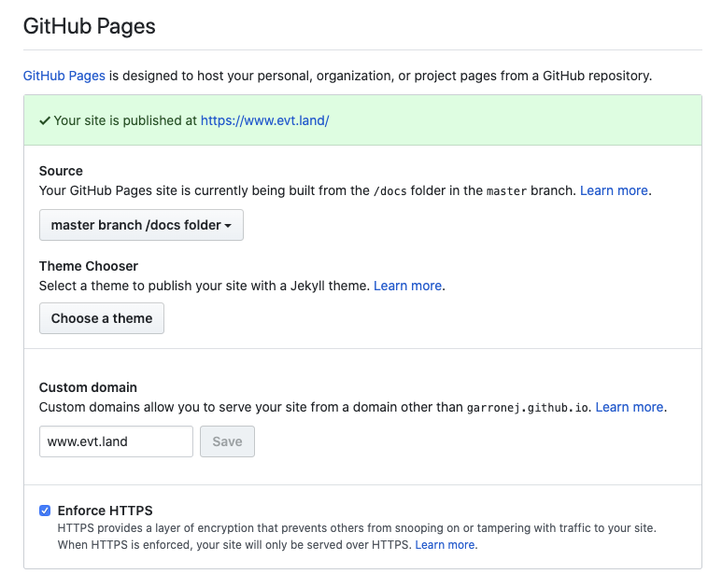Click the /docs code text in Source description
This screenshot has width=722, height=588.
click(389, 191)
